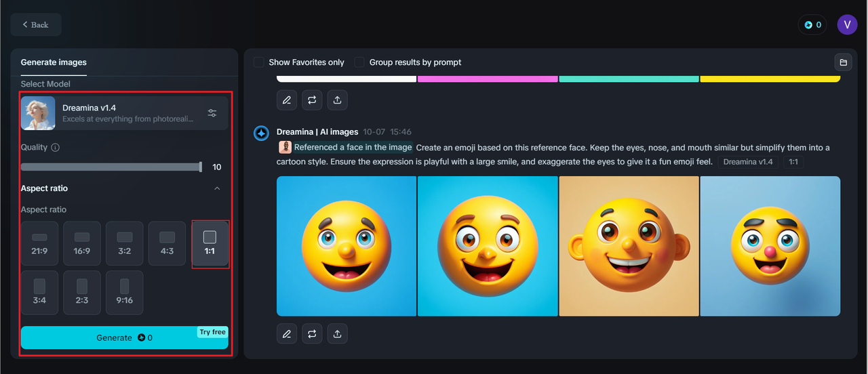Open the purple V profile avatar

coord(847,25)
